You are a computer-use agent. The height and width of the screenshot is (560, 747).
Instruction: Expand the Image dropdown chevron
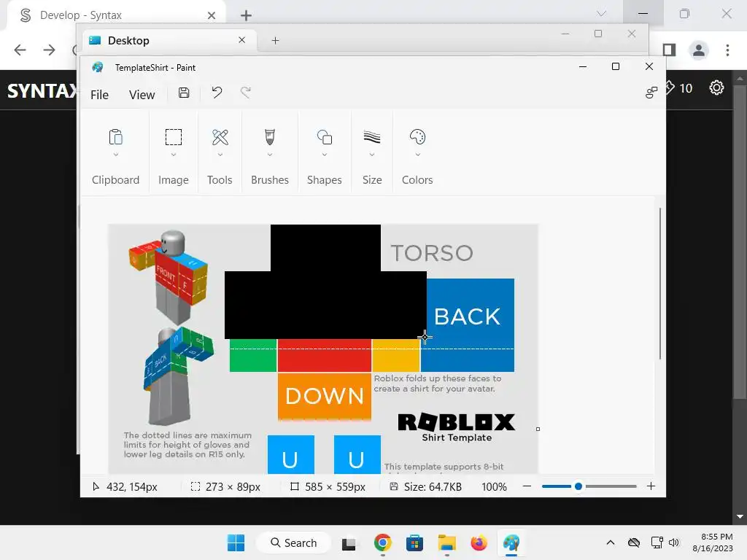click(174, 155)
